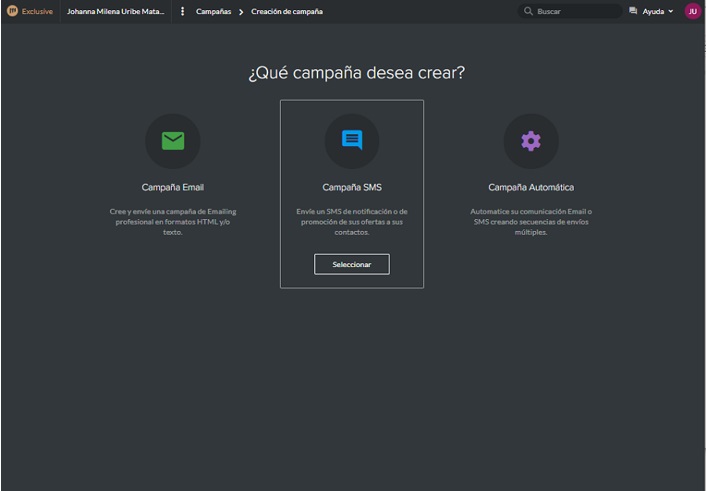The width and height of the screenshot is (707, 491).
Task: Go to Campañas in the breadcrumb
Action: point(211,11)
